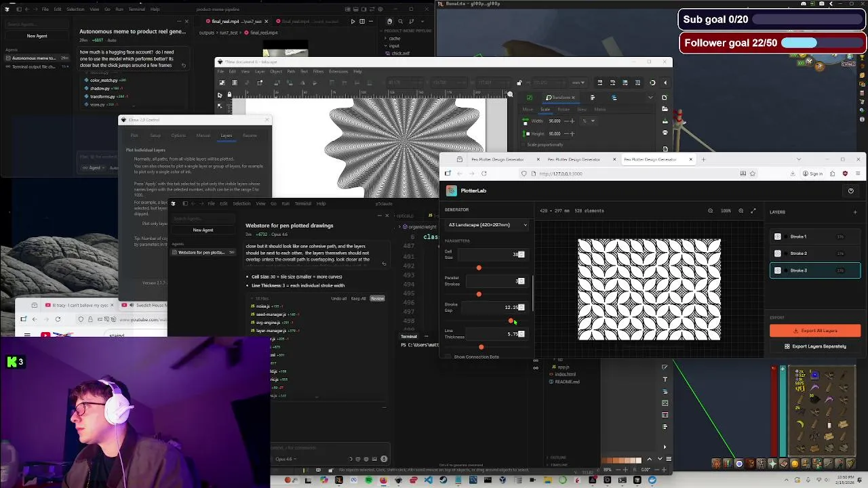The width and height of the screenshot is (868, 488).
Task: Open a new browser tab with plus button
Action: click(x=703, y=159)
